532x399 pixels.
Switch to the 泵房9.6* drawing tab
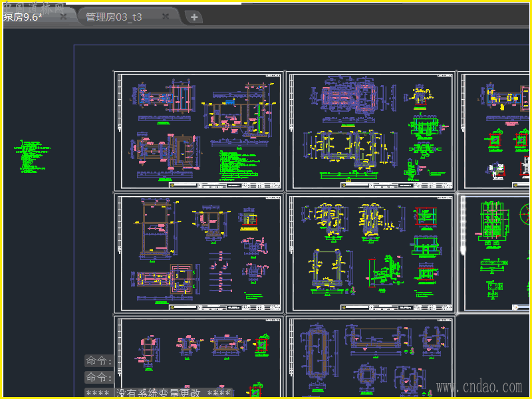(23, 17)
